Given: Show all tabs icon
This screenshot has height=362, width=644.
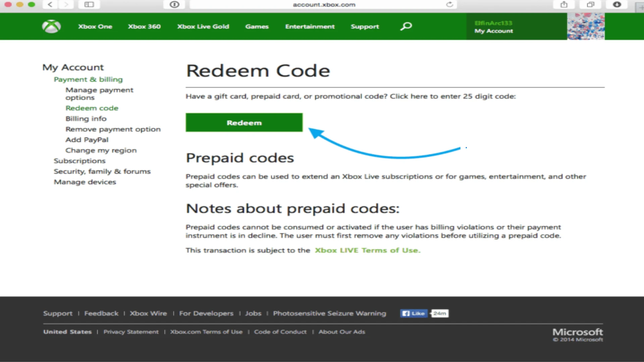Looking at the screenshot, I should [590, 4].
